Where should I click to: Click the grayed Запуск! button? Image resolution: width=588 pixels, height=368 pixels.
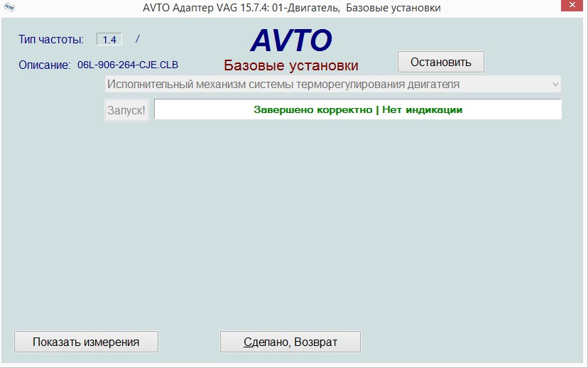pos(126,110)
